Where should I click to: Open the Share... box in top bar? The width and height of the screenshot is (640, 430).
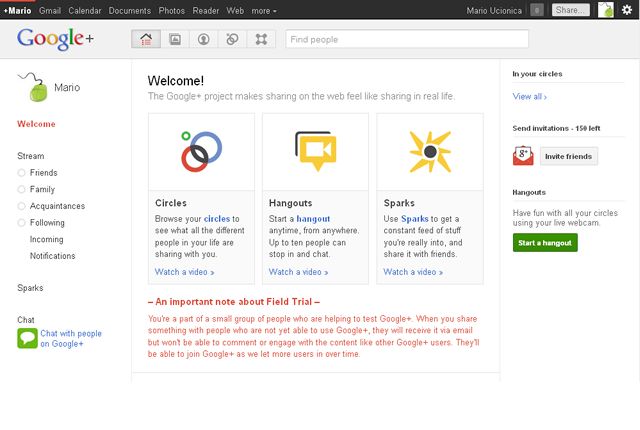click(x=570, y=10)
